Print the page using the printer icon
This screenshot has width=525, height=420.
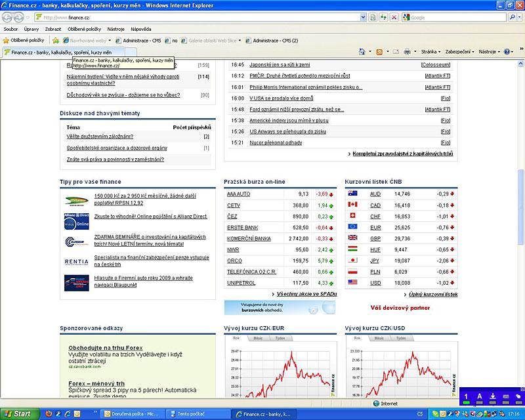pos(407,52)
